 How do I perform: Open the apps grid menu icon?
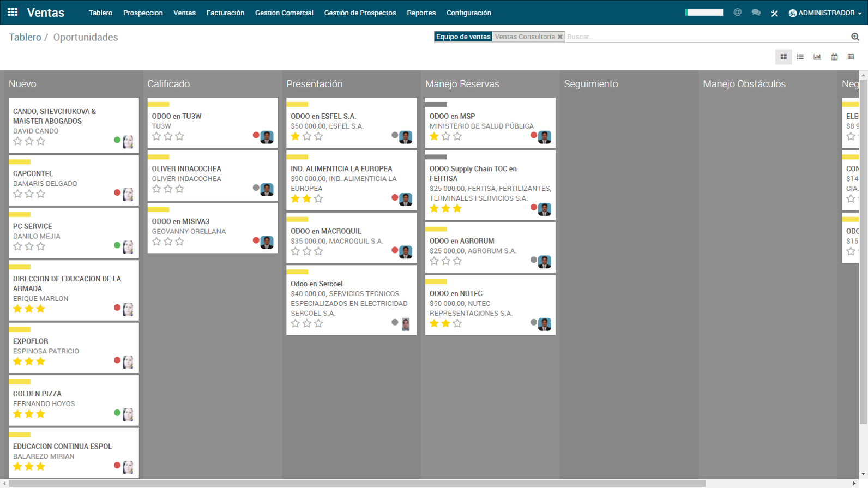(x=13, y=12)
